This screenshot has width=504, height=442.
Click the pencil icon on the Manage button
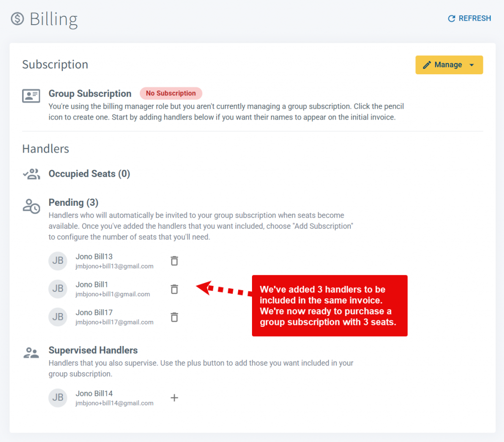(x=428, y=64)
